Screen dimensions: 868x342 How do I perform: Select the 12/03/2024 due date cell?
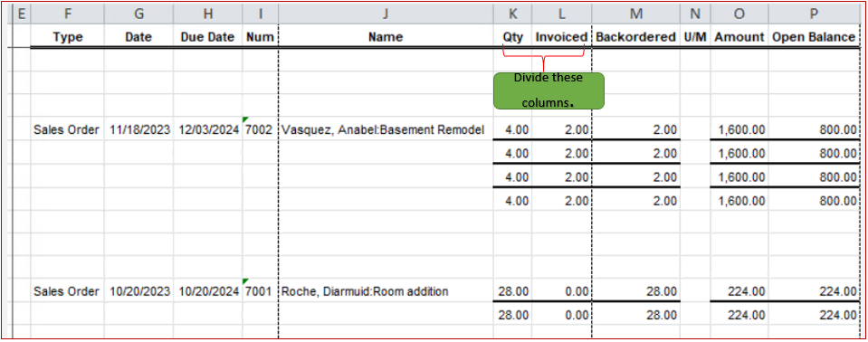pyautogui.click(x=207, y=129)
